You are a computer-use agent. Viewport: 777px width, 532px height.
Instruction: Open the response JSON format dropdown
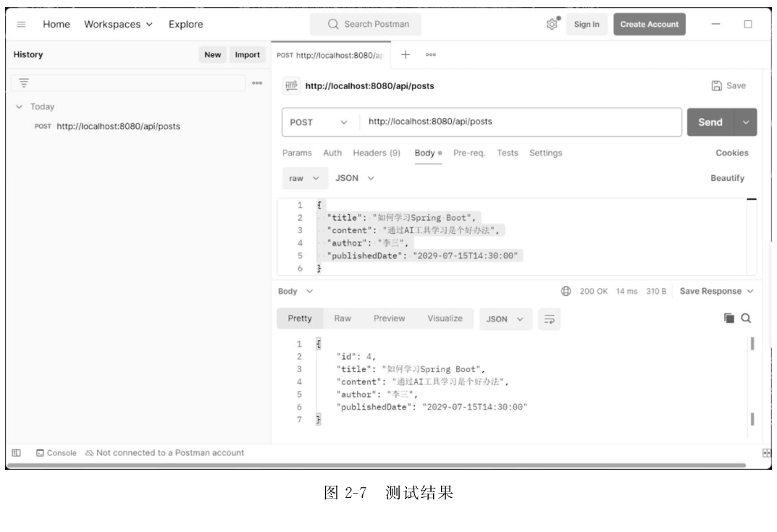click(505, 319)
